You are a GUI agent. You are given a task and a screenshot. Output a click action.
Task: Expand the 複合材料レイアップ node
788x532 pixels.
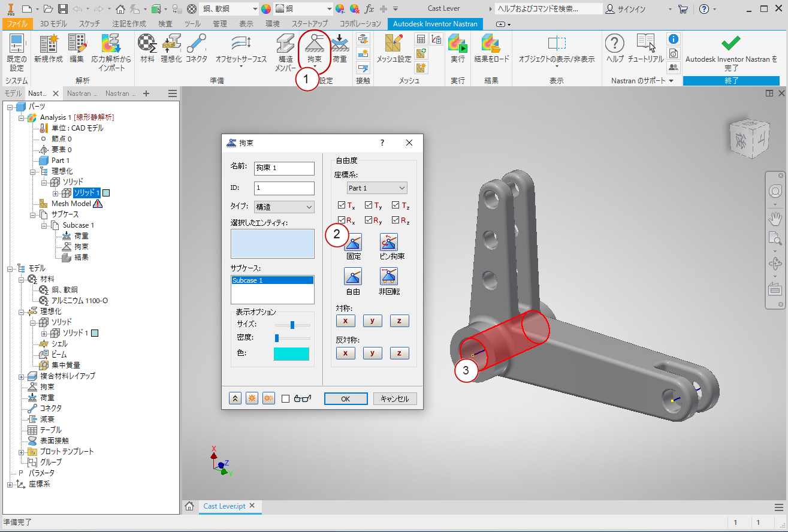pos(22,376)
